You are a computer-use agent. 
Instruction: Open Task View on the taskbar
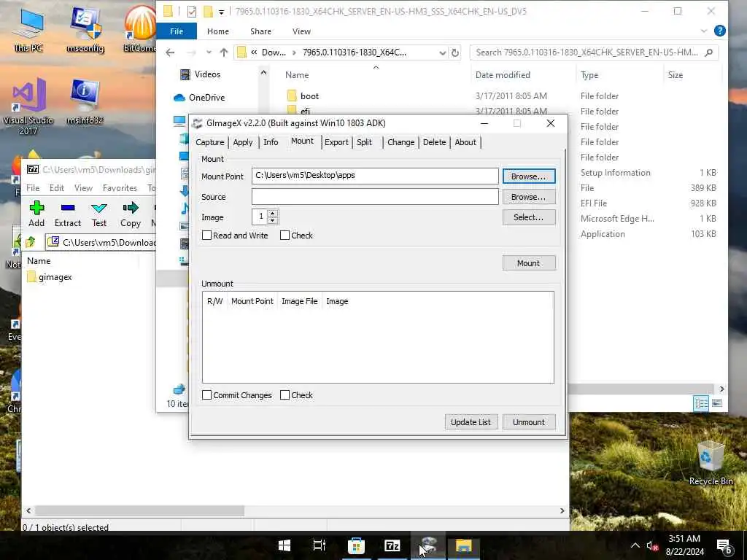point(320,545)
